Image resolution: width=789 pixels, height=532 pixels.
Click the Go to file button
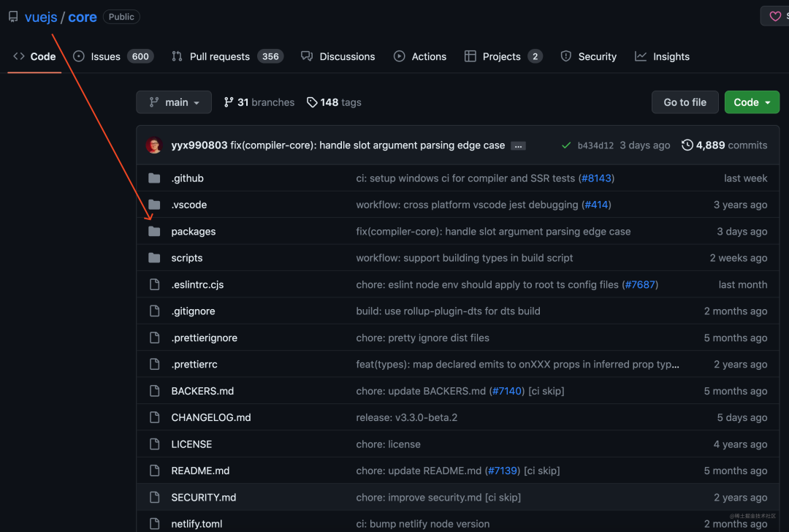pyautogui.click(x=685, y=102)
